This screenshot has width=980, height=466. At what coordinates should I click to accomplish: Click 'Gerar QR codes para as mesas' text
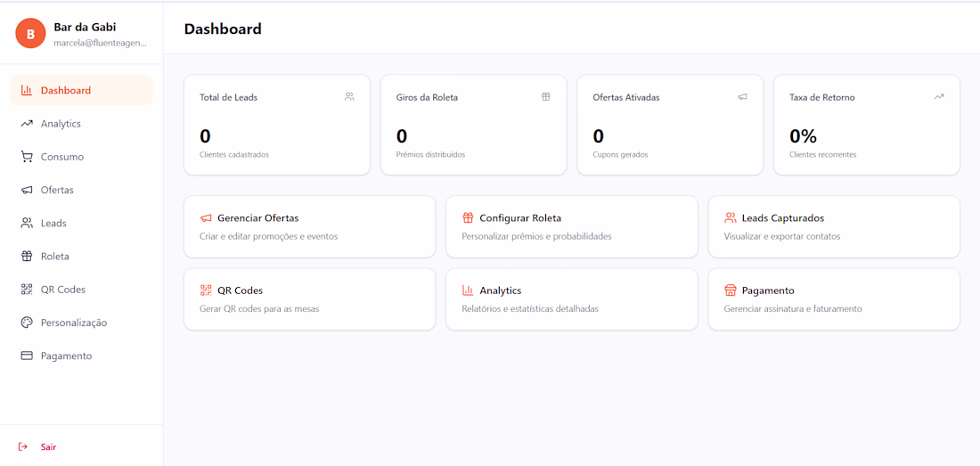259,308
